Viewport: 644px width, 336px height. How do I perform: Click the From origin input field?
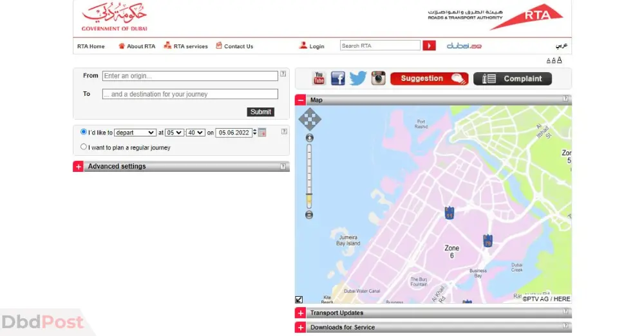point(190,76)
